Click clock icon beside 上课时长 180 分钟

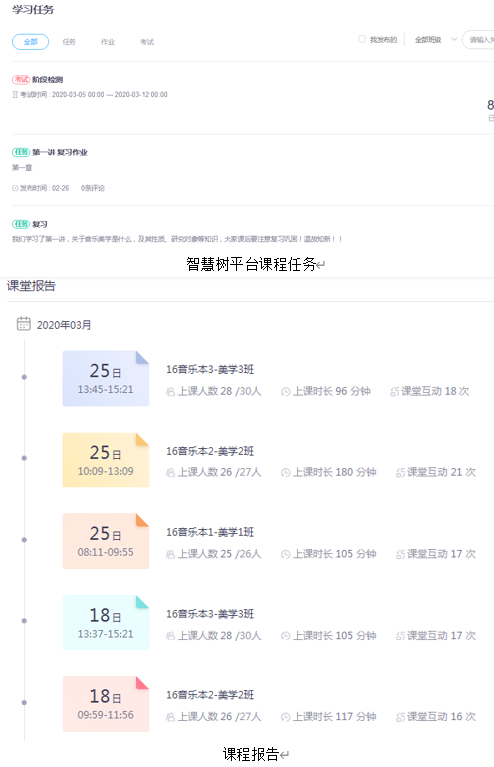[285, 473]
